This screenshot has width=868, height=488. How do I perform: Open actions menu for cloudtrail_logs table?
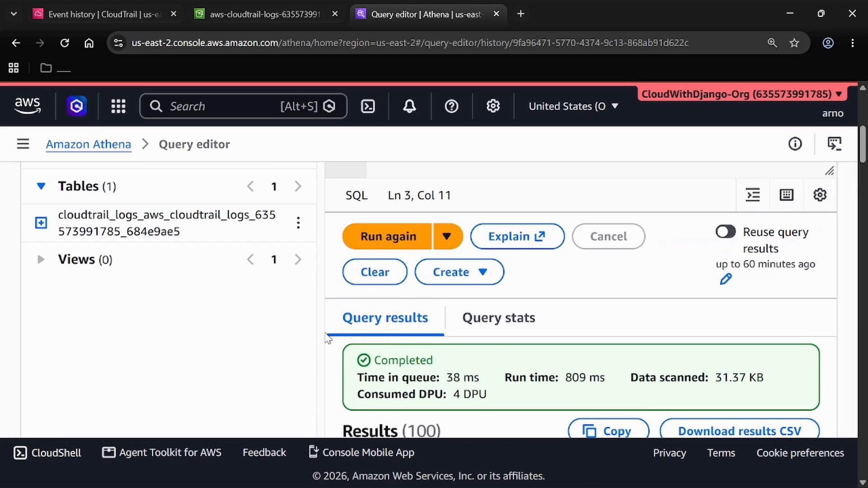point(298,223)
